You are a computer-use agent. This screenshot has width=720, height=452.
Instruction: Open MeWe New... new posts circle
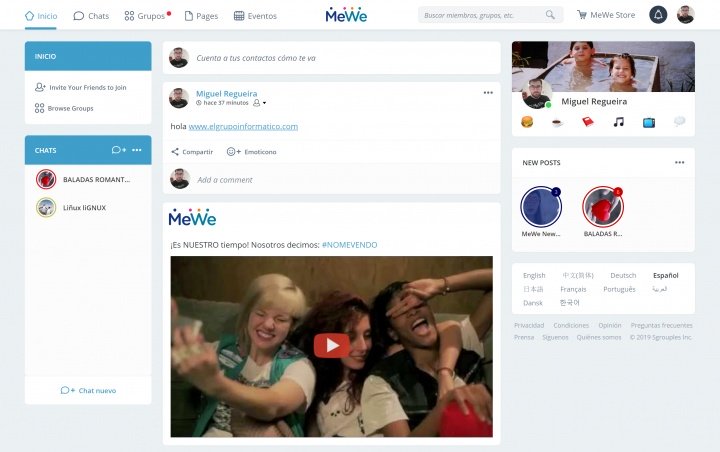pyautogui.click(x=541, y=207)
